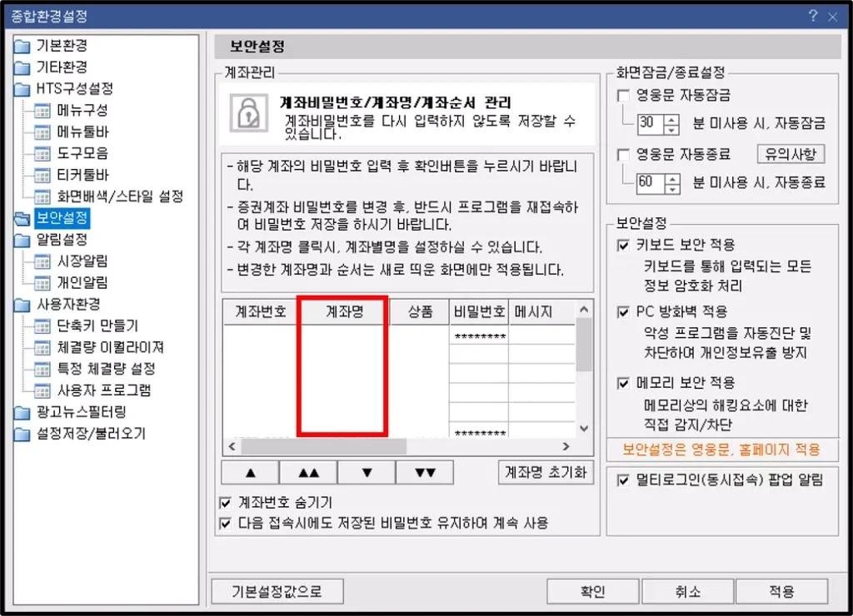Toggle PC 방화벽 적용 checkbox

pos(623,312)
